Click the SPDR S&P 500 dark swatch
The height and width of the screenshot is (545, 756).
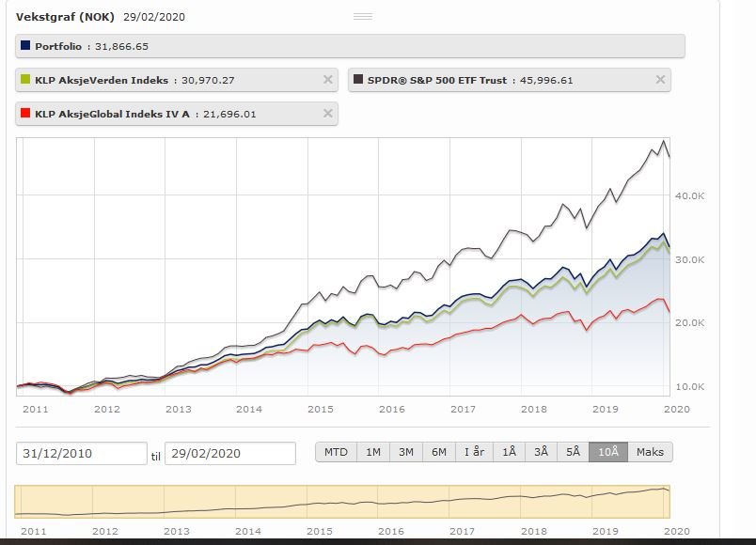pos(358,79)
